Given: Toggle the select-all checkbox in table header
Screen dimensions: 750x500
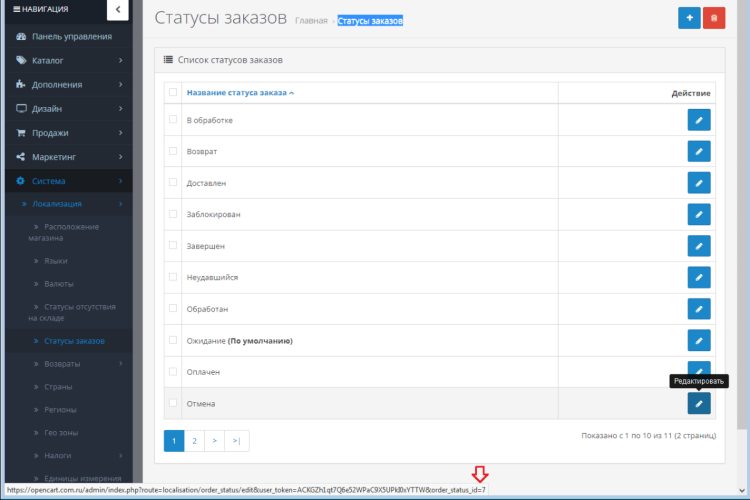Looking at the screenshot, I should (x=173, y=92).
